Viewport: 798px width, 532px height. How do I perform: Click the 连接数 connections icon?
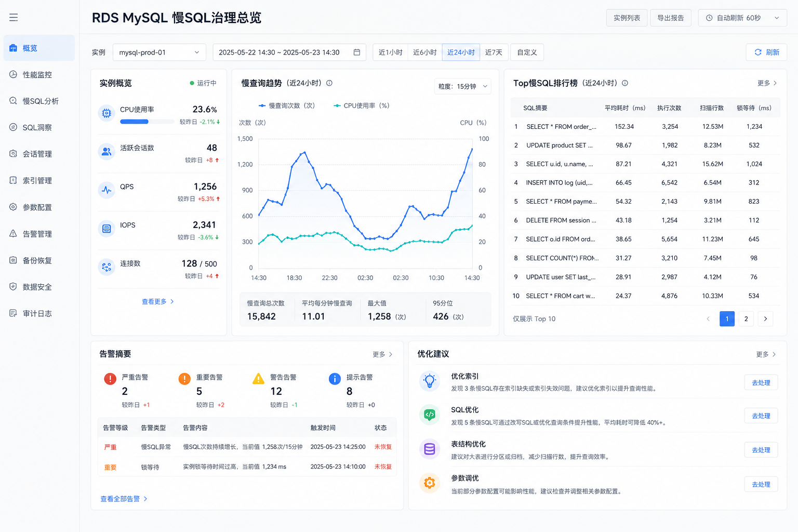[x=107, y=267]
